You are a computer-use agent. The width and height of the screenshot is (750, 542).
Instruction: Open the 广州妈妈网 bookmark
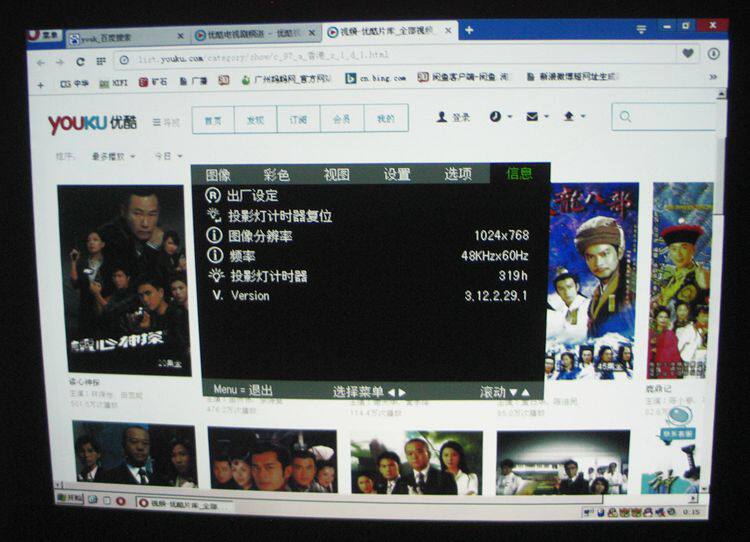[x=286, y=79]
